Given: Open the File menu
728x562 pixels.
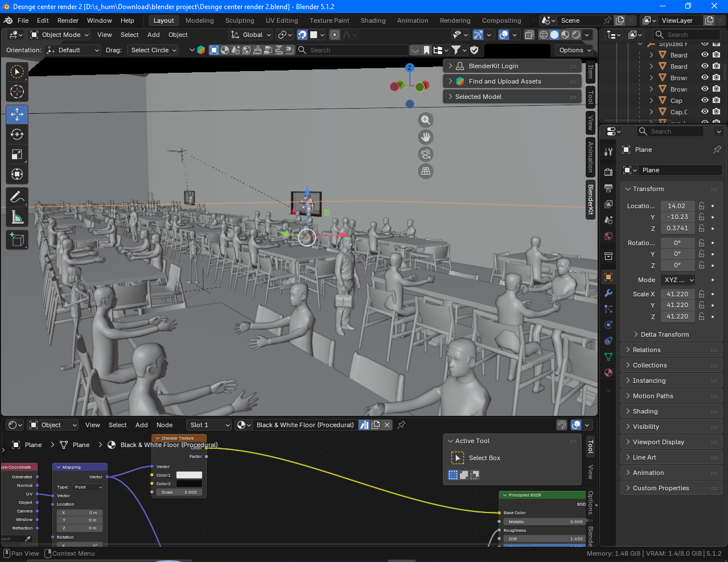Looking at the screenshot, I should point(23,20).
